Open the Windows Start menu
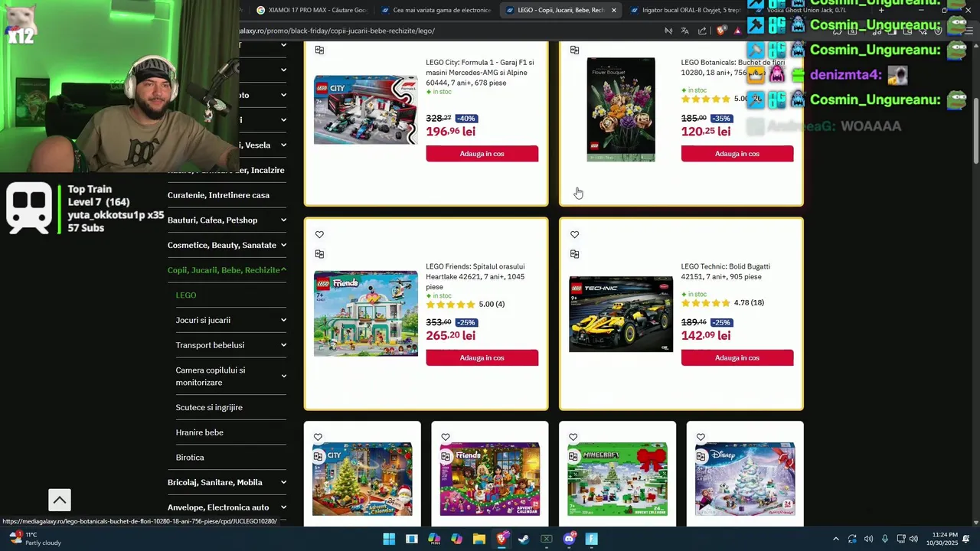 click(x=389, y=539)
